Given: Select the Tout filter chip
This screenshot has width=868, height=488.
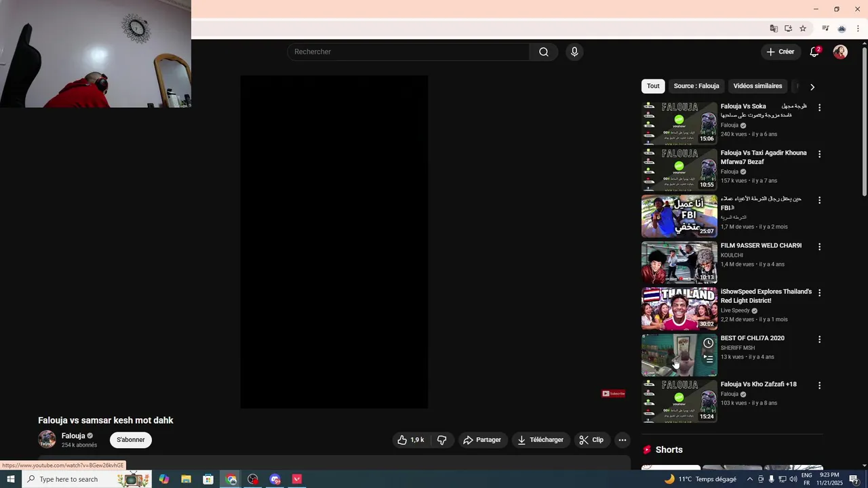Looking at the screenshot, I should [x=653, y=86].
